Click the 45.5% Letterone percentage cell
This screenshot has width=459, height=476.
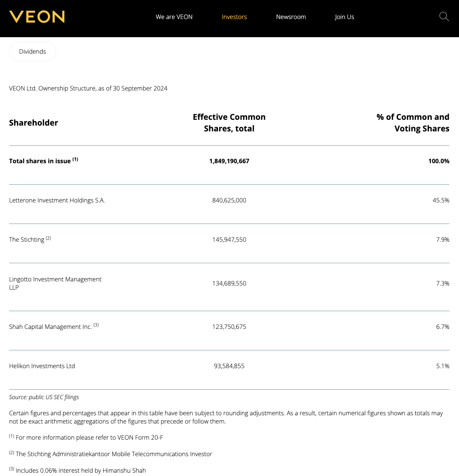pyautogui.click(x=441, y=200)
